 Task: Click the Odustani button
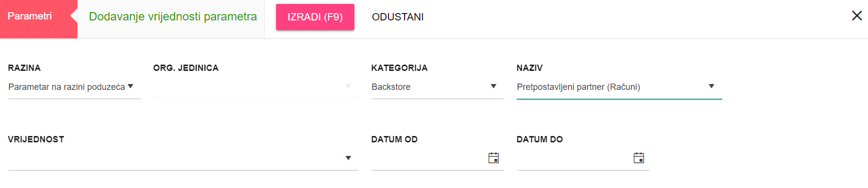398,17
